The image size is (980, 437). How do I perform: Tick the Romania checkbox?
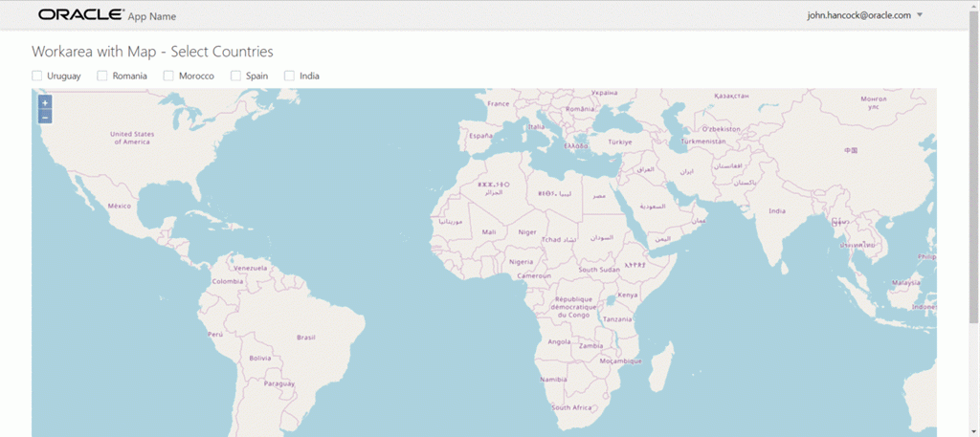pyautogui.click(x=102, y=76)
